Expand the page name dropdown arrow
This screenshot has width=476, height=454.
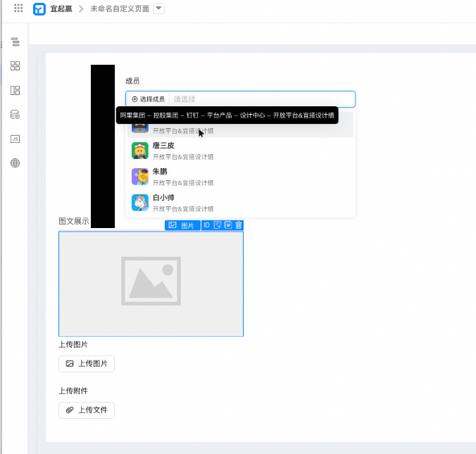click(158, 8)
